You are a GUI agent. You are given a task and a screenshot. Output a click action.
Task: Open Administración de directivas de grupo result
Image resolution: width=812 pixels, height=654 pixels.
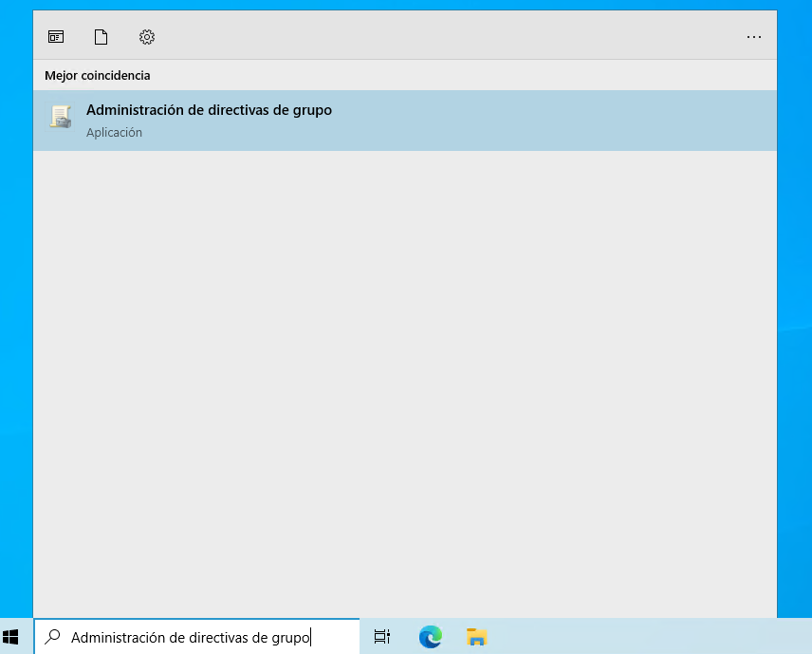(209, 110)
